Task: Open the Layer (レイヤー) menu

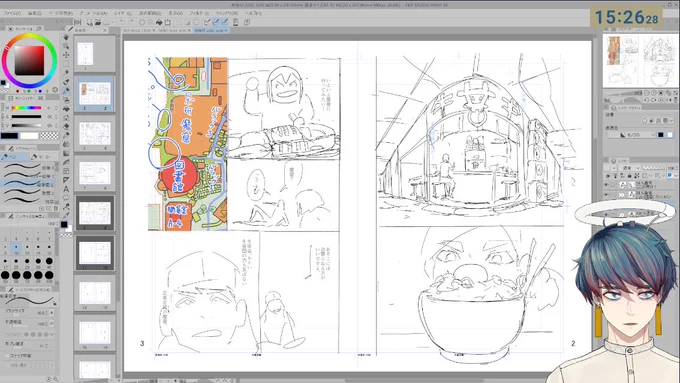Action: (x=123, y=13)
